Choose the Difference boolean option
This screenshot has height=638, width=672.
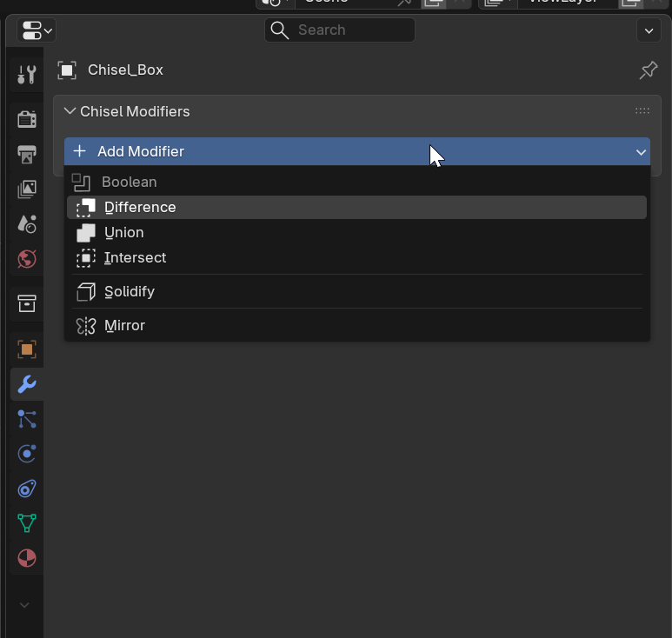click(x=356, y=208)
